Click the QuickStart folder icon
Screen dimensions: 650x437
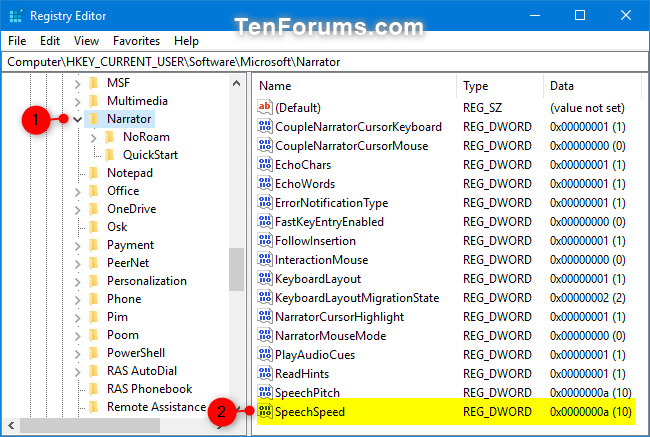tap(110, 155)
